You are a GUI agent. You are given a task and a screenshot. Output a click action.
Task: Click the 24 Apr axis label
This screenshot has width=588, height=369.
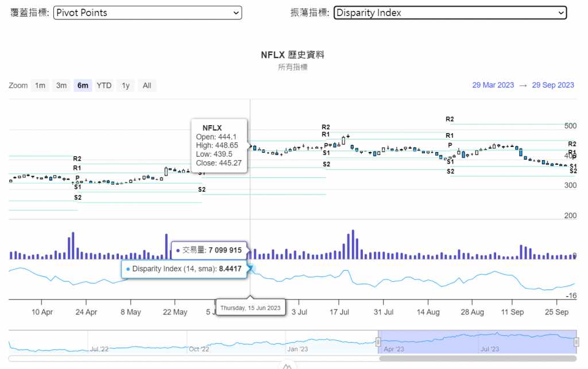[86, 312]
